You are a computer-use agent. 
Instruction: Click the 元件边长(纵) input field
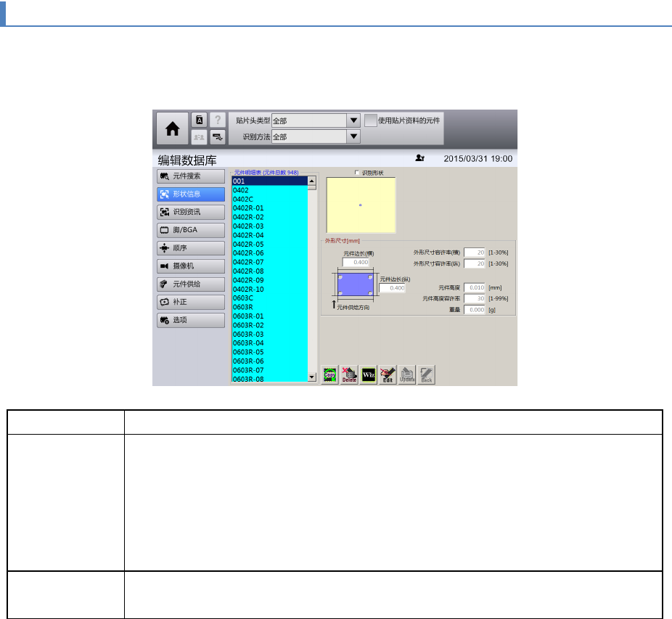(392, 288)
